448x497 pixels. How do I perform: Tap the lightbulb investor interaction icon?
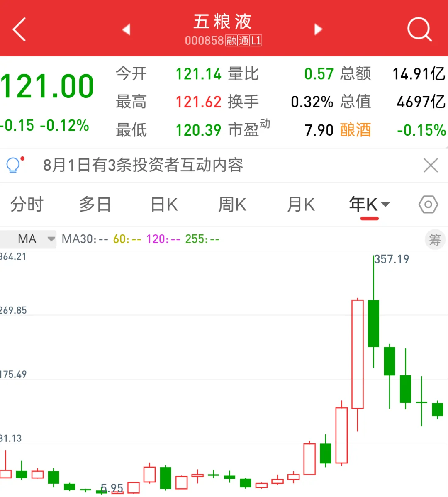point(14,165)
